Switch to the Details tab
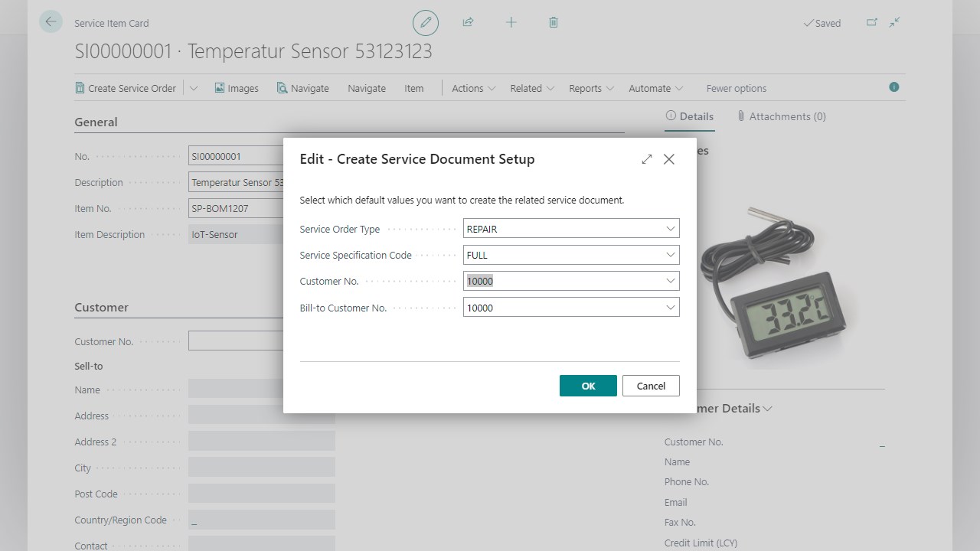 pos(689,116)
